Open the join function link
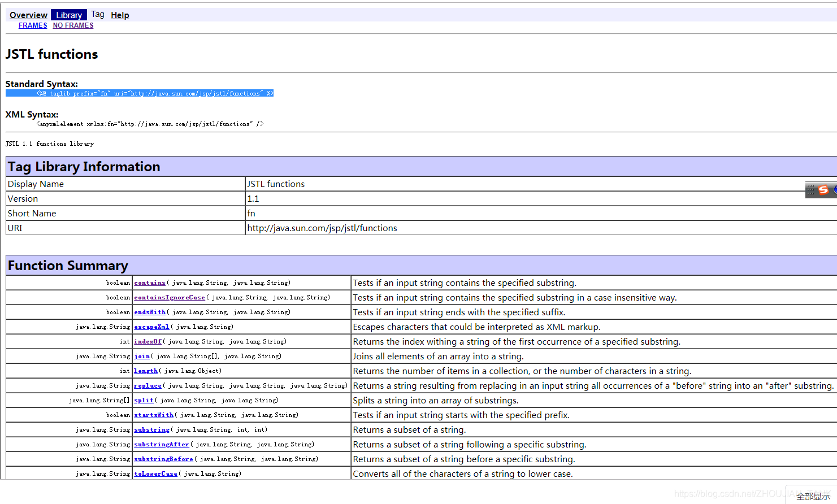 (142, 356)
